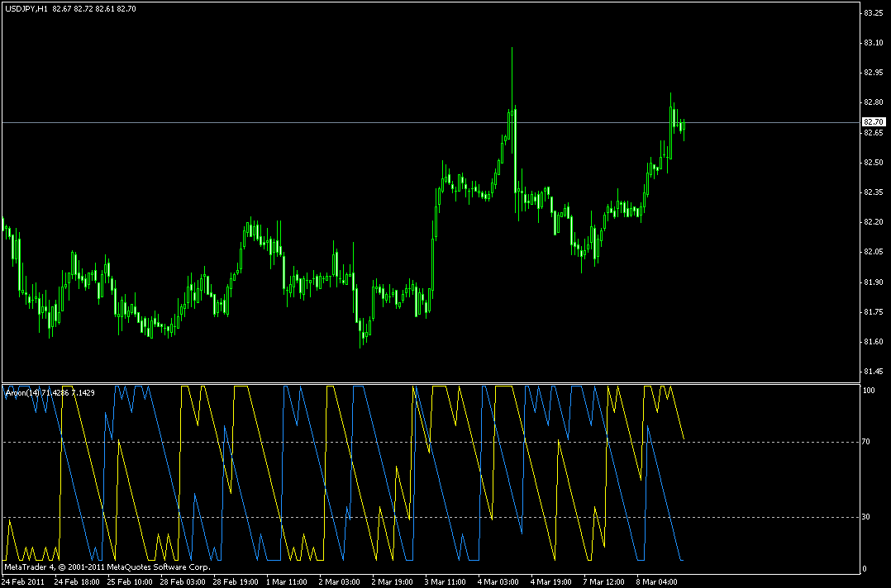Click the 82.95 price level label
The height and width of the screenshot is (588, 891).
click(x=874, y=73)
